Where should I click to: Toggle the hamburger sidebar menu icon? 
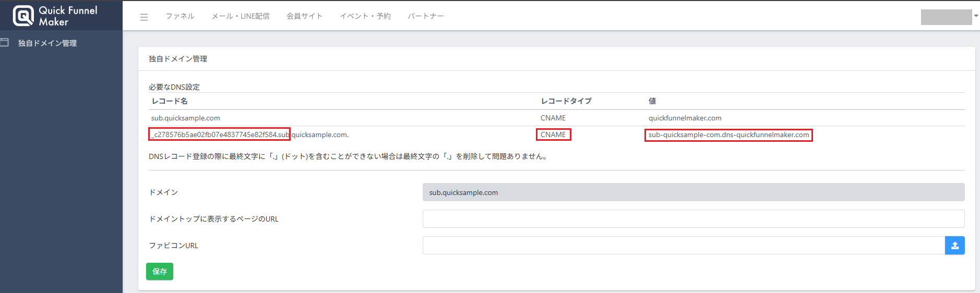144,17
